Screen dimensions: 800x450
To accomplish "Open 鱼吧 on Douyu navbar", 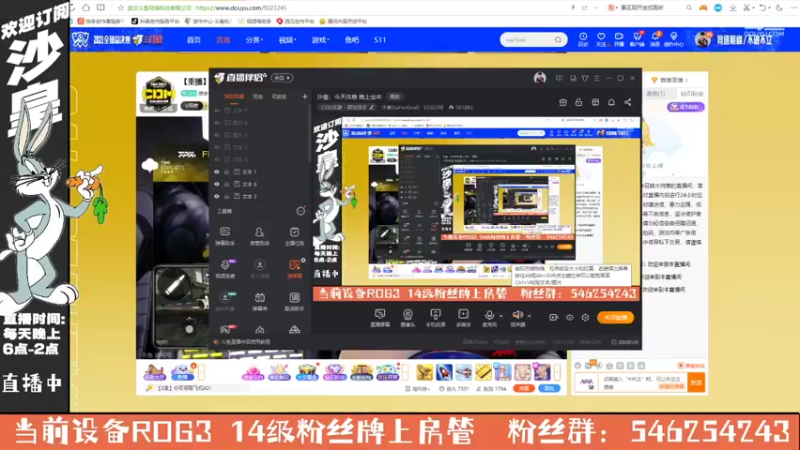I will (x=352, y=40).
